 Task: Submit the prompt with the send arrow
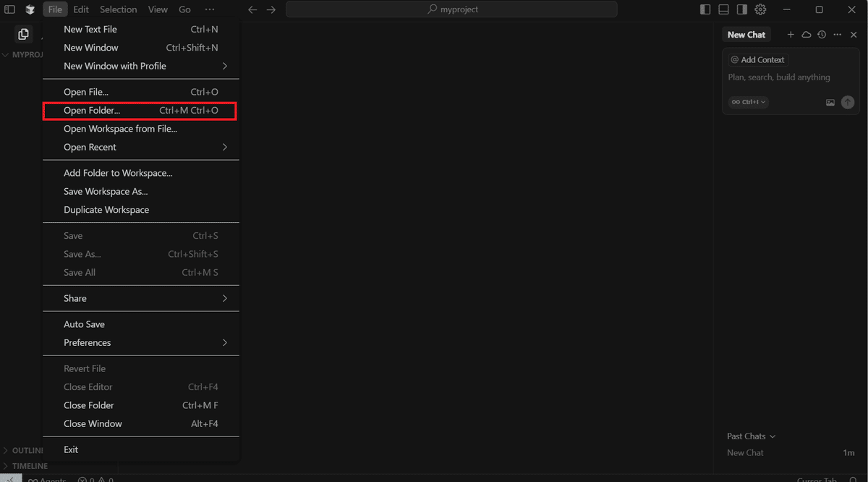848,102
